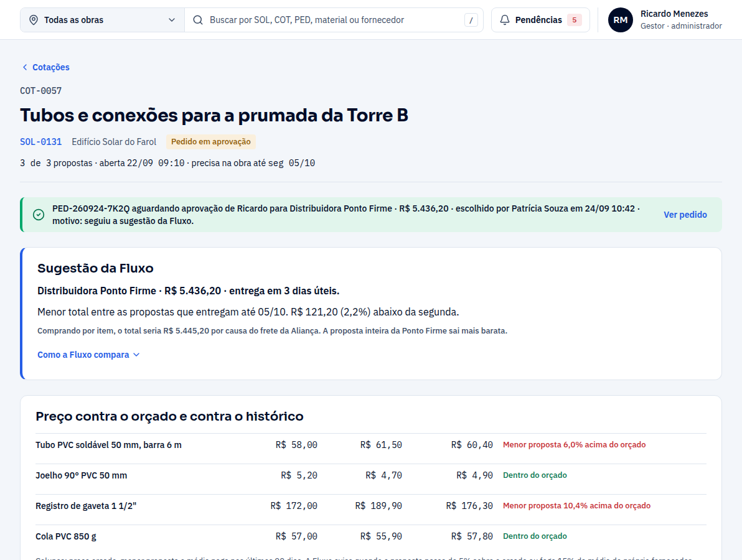Click the R$ 4,70 price cell
The width and height of the screenshot is (742, 560).
click(x=384, y=475)
